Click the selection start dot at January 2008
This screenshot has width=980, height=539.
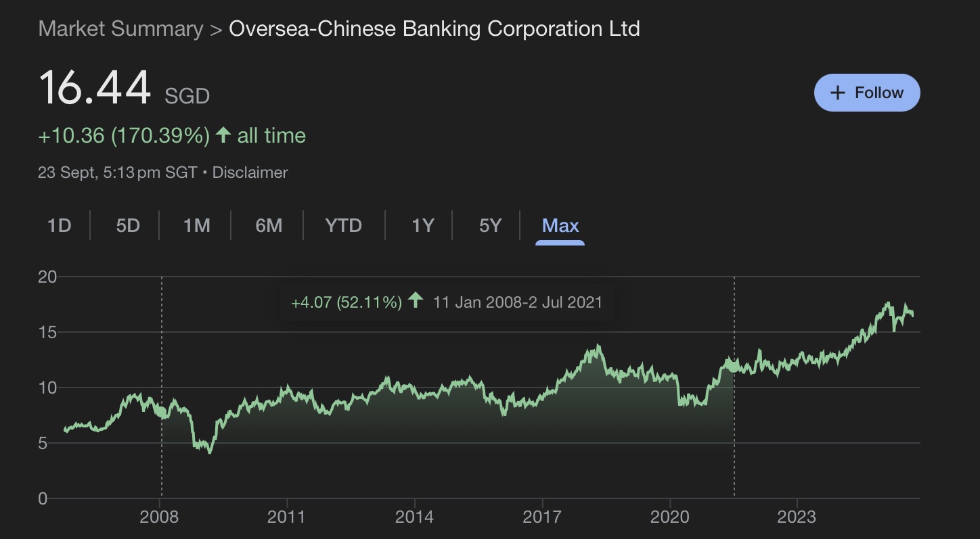tap(161, 411)
